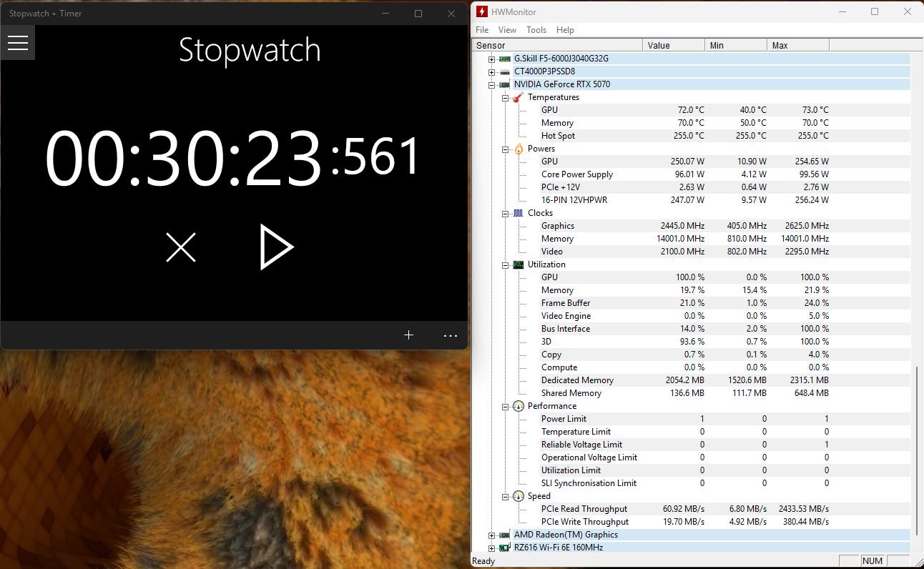The image size is (924, 569).
Task: Start the stopwatch with the play button
Action: tap(277, 247)
